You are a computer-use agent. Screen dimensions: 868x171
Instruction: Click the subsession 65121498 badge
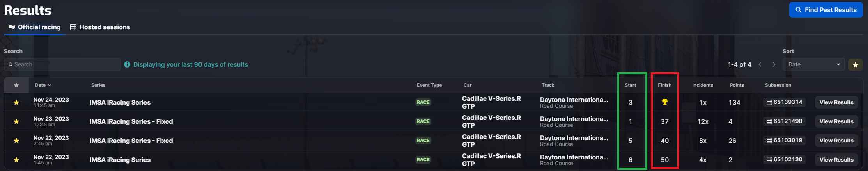pyautogui.click(x=785, y=121)
